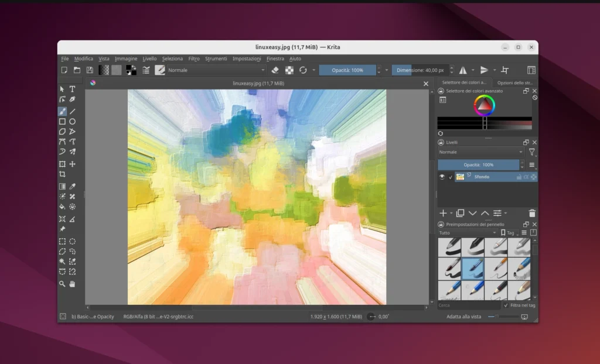This screenshot has height=364, width=600.
Task: Select the Text tool
Action: [x=71, y=89]
